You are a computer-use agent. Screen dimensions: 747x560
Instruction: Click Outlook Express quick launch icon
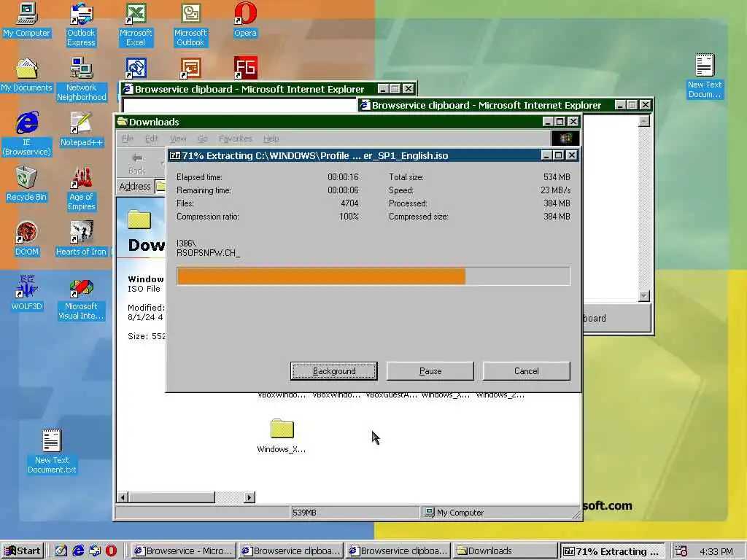click(95, 551)
